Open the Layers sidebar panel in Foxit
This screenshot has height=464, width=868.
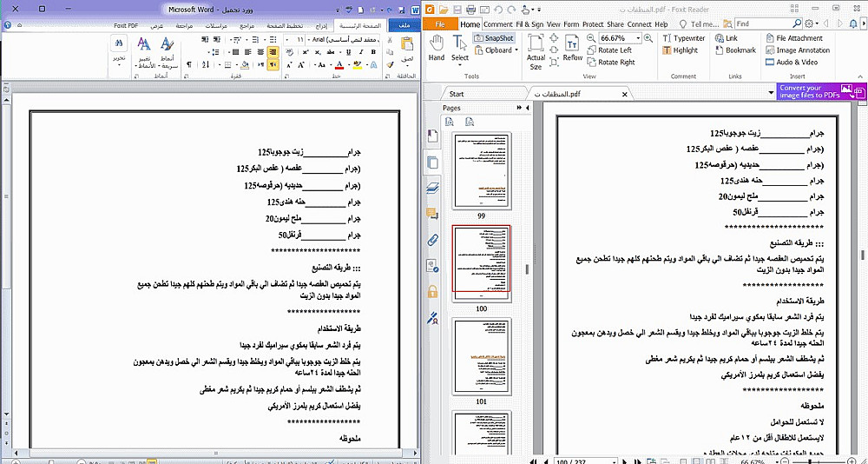433,189
